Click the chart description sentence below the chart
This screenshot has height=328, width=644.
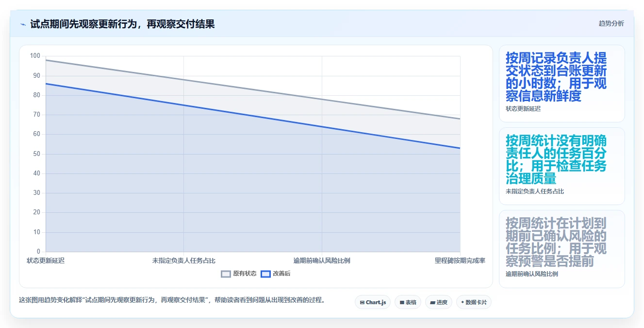[172, 300]
